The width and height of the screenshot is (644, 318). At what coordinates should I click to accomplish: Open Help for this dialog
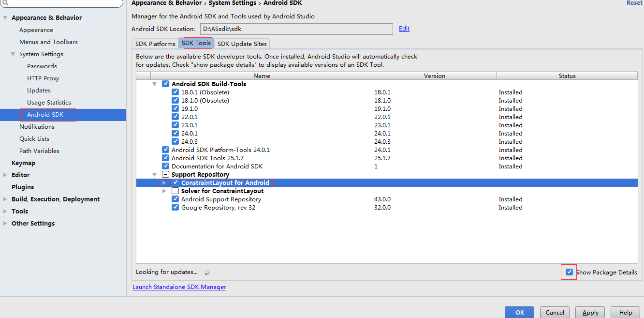(x=625, y=312)
